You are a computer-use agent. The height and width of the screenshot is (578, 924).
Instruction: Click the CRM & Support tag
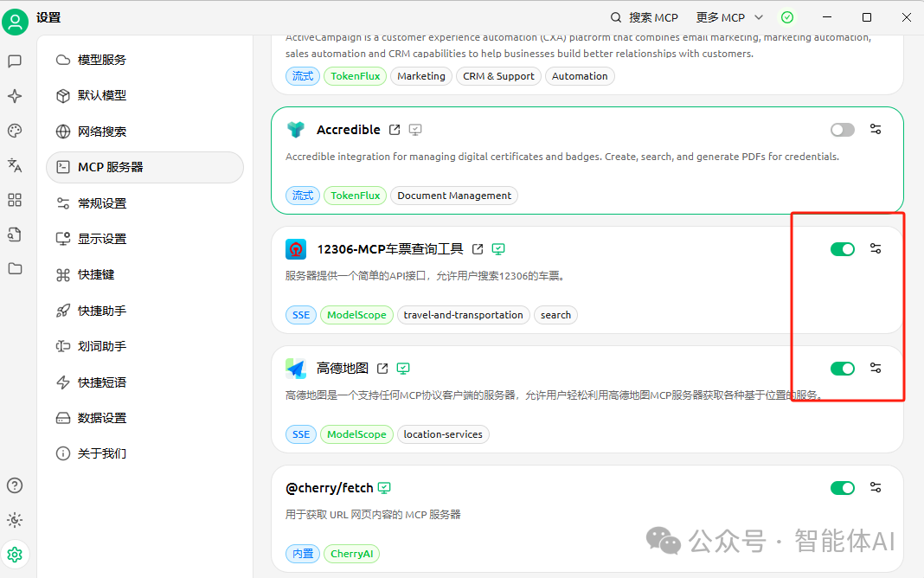click(x=498, y=76)
